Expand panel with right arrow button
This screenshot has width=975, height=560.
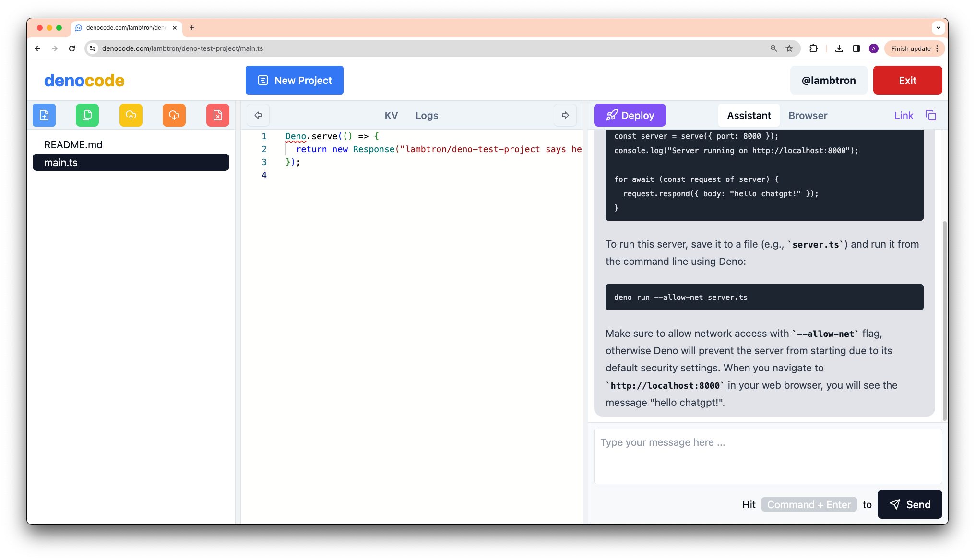click(x=565, y=115)
